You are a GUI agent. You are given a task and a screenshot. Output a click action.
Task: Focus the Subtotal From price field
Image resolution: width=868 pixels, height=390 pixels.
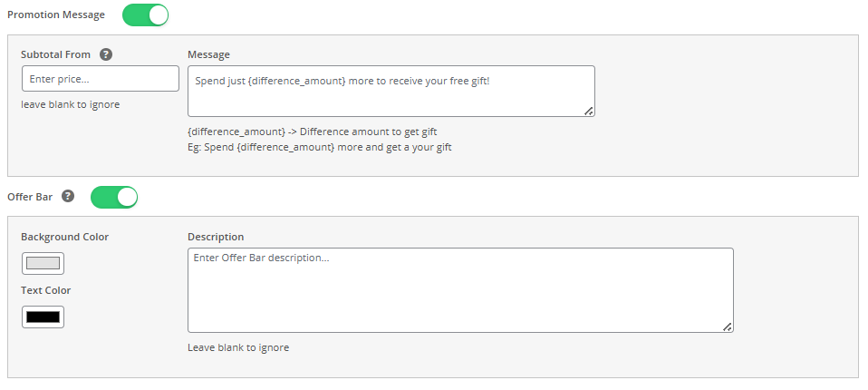point(101,79)
